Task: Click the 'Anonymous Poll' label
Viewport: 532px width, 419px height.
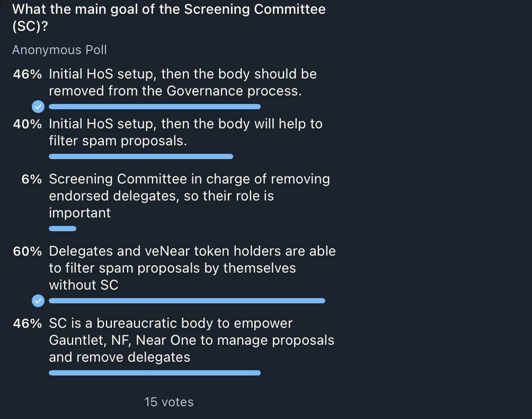Action: [59, 50]
